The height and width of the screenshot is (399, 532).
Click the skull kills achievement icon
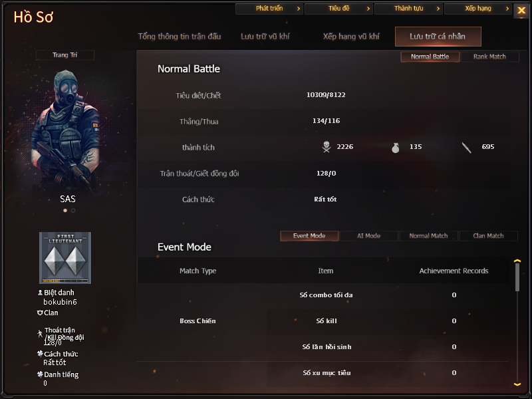326,147
